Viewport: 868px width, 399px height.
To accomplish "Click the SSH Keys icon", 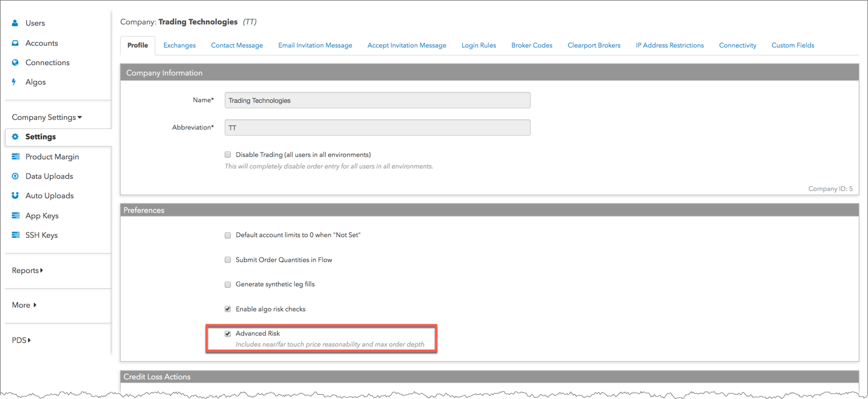I will coord(15,235).
